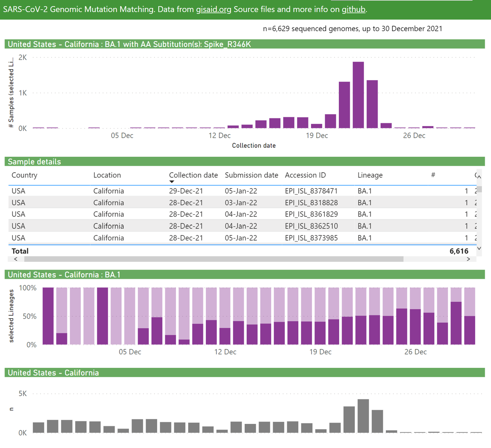Screen dimensions: 491x448
Task: Click the Country column header
Action: (x=25, y=175)
